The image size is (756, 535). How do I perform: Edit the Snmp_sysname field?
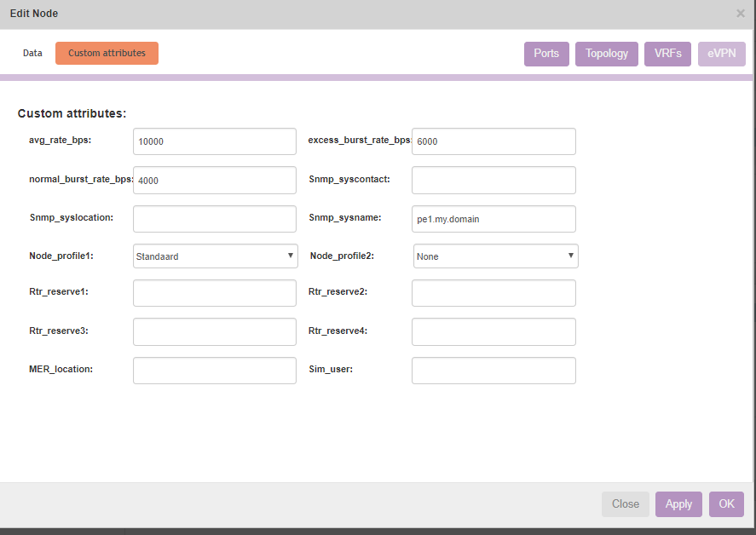tap(493, 218)
